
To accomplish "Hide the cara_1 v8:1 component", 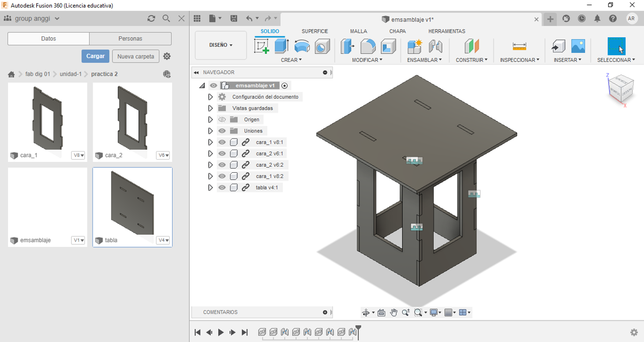I will pos(222,143).
